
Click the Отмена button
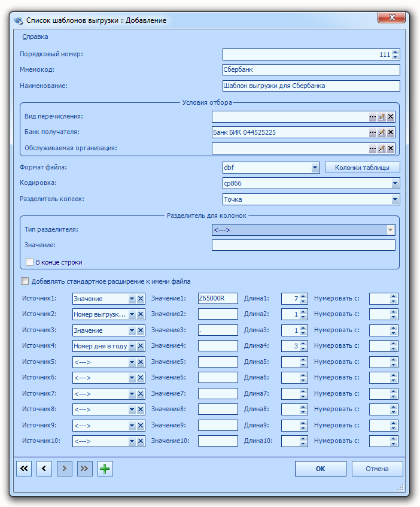click(x=377, y=469)
